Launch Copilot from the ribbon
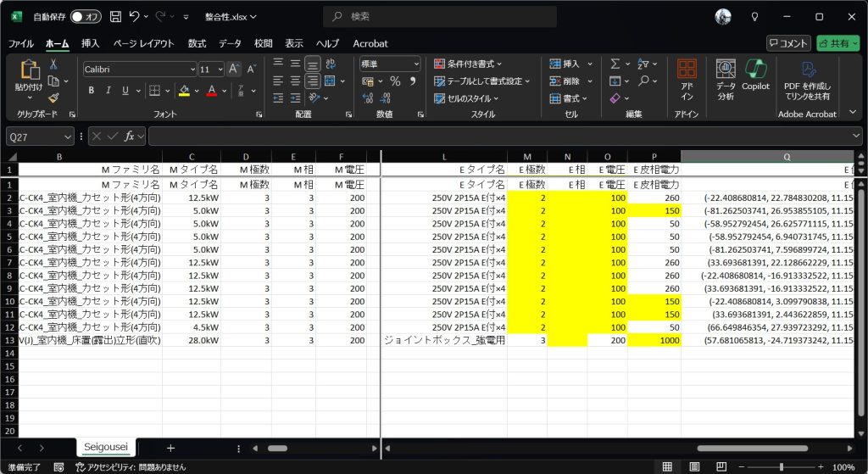The width and height of the screenshot is (868, 474). pos(755,75)
